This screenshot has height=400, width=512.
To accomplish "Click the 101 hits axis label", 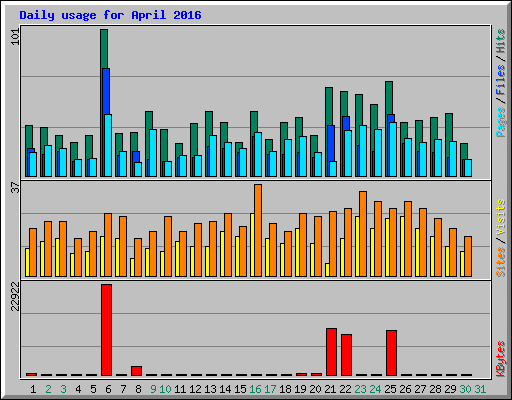I will click(x=15, y=36).
